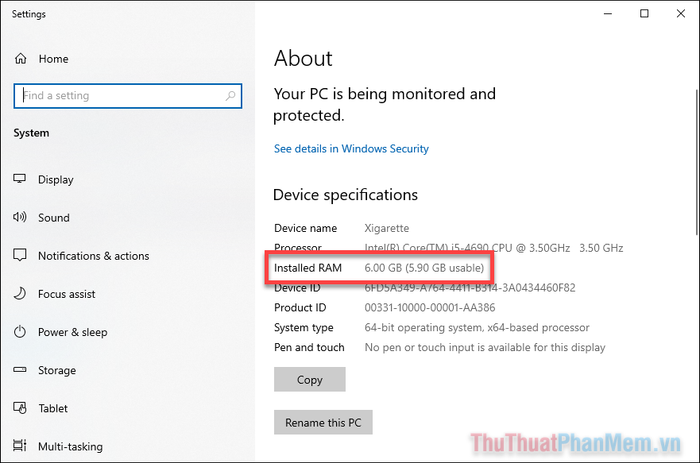Click the Power & sleep icon
The image size is (700, 463).
click(20, 332)
